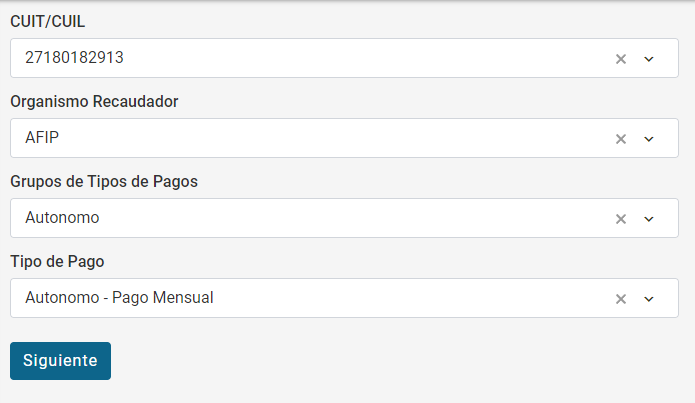Click the Organismo Recaudador label

point(94,101)
